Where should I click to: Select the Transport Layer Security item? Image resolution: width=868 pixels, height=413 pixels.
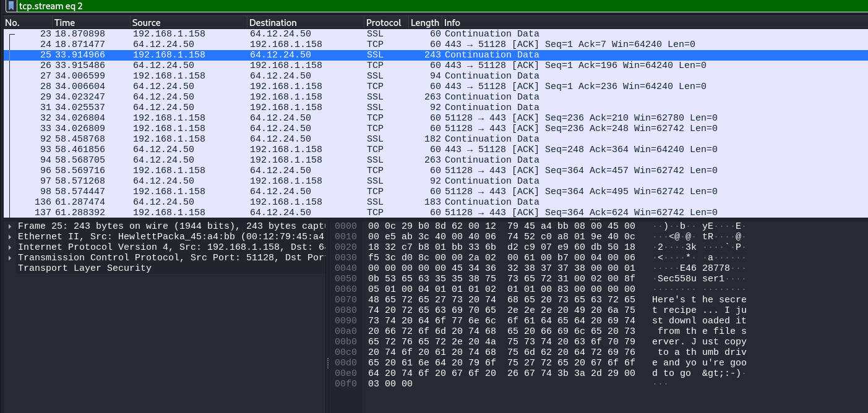(84, 268)
